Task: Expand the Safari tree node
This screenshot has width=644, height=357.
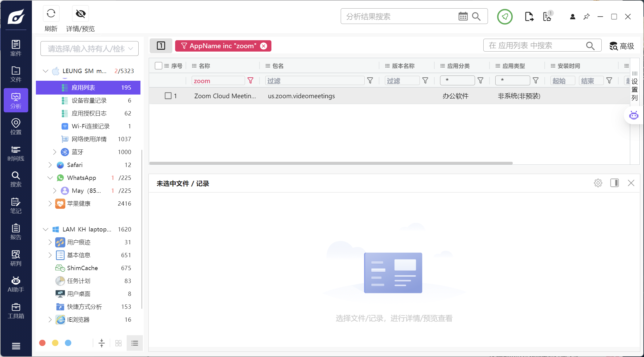Action: [x=50, y=165]
